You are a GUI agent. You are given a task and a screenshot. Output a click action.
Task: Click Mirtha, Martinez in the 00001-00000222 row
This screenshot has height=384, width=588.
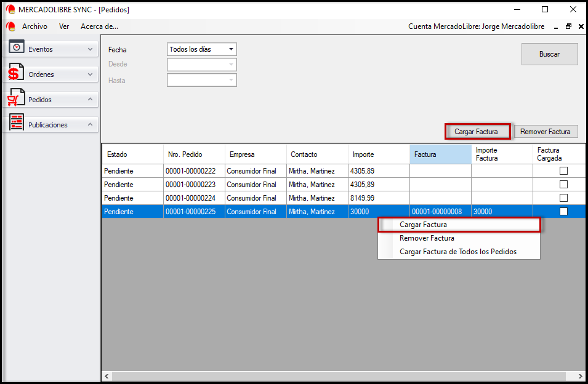tap(317, 171)
